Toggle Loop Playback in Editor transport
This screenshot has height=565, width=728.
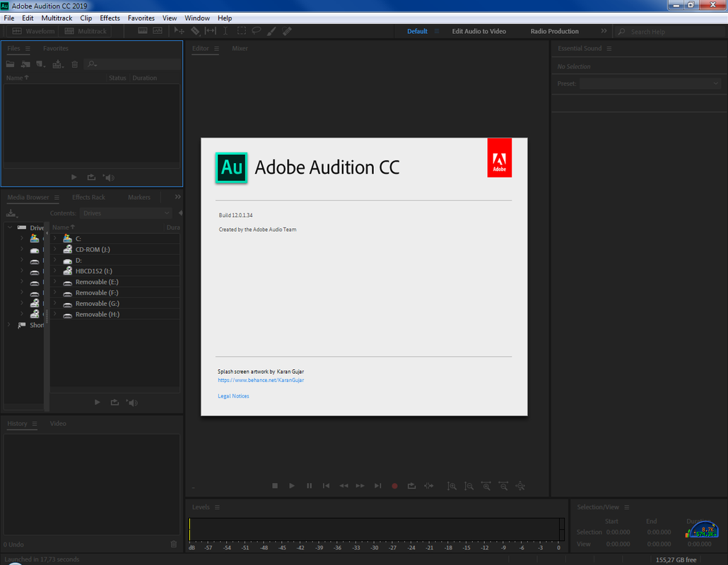[411, 486]
